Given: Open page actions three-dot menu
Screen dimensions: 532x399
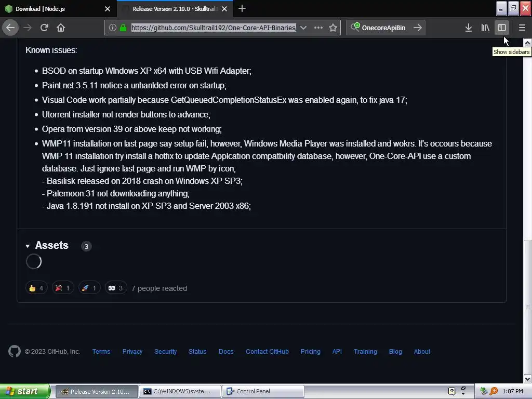Looking at the screenshot, I should pyautogui.click(x=318, y=28).
